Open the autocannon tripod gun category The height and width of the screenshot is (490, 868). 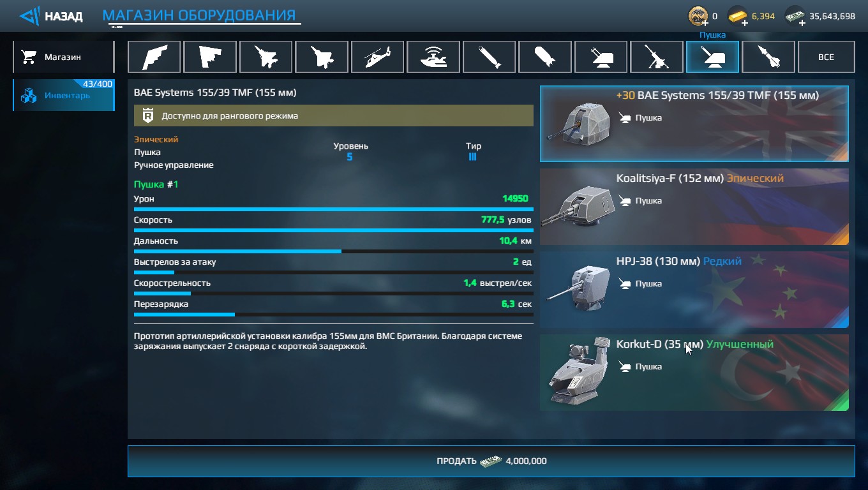(657, 57)
